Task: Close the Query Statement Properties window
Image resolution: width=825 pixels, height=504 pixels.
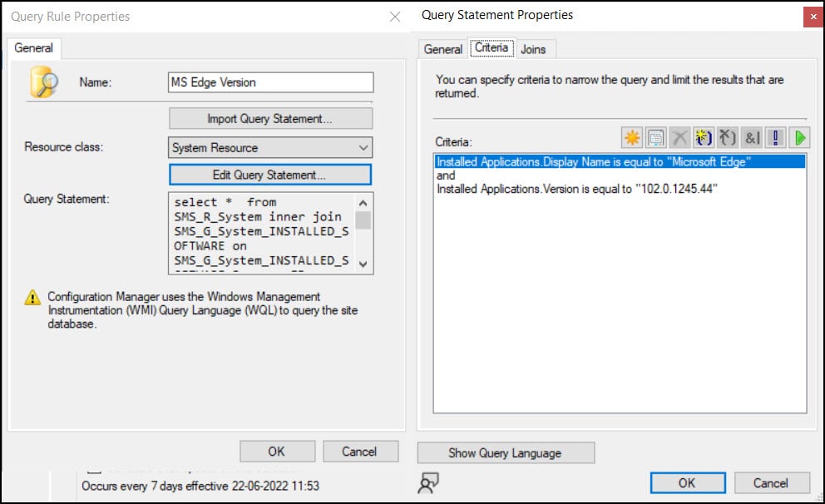Action: click(813, 17)
